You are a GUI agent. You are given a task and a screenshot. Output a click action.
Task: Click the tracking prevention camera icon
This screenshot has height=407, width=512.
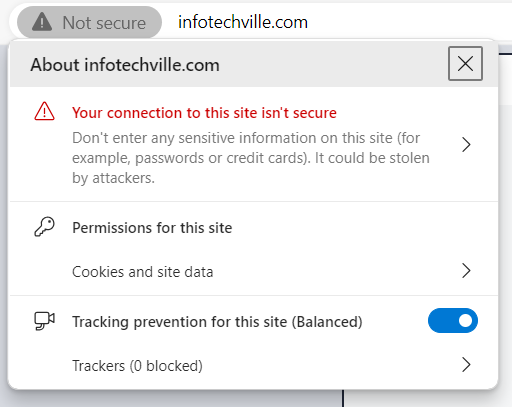(44, 321)
